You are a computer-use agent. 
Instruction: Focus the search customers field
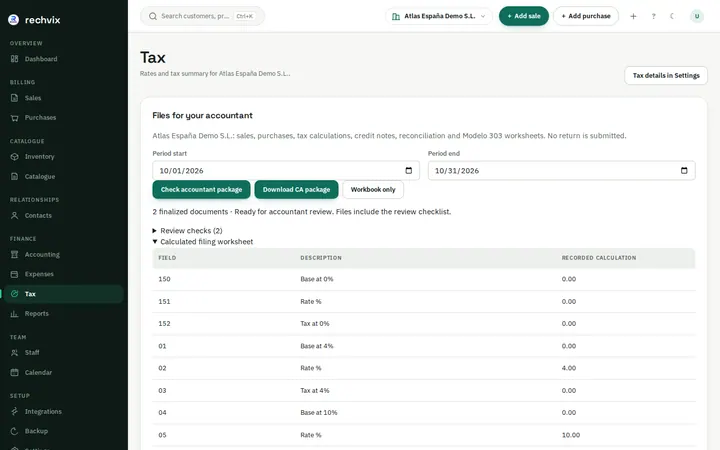202,16
